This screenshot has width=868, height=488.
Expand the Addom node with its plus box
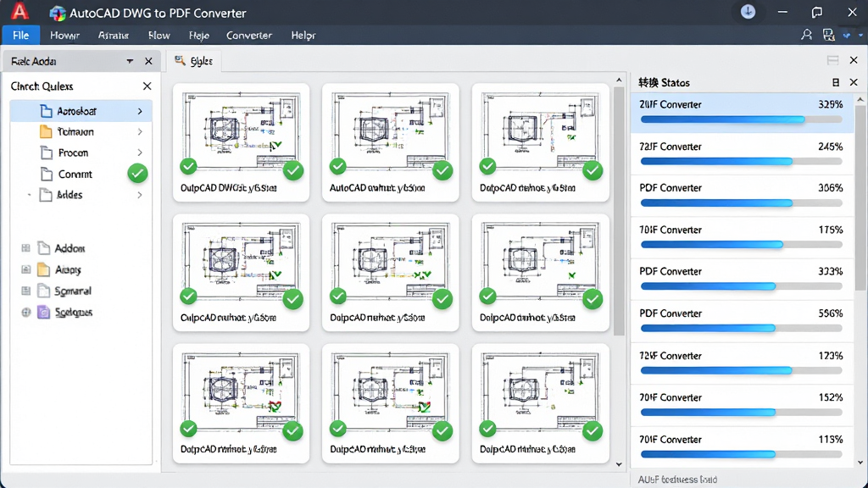[25, 248]
